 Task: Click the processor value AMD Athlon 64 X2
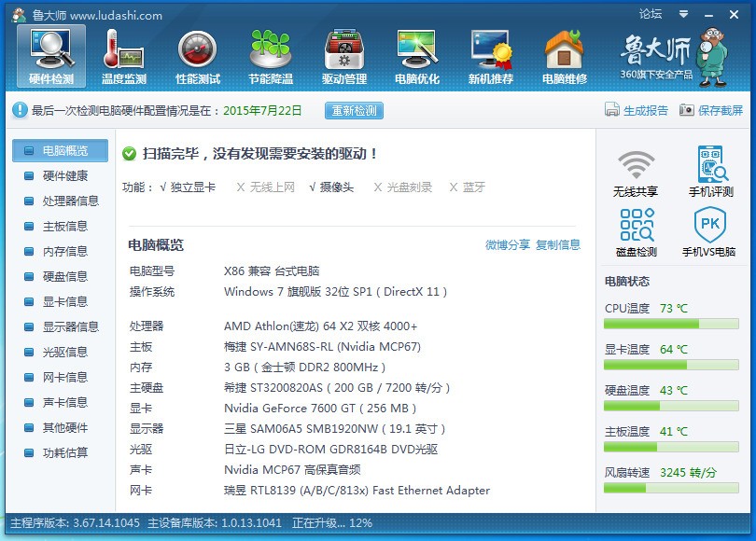321,326
